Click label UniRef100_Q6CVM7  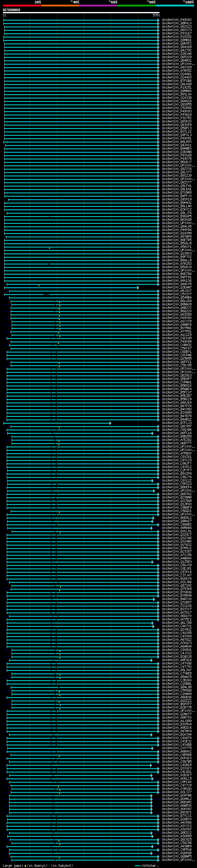coord(177,426)
